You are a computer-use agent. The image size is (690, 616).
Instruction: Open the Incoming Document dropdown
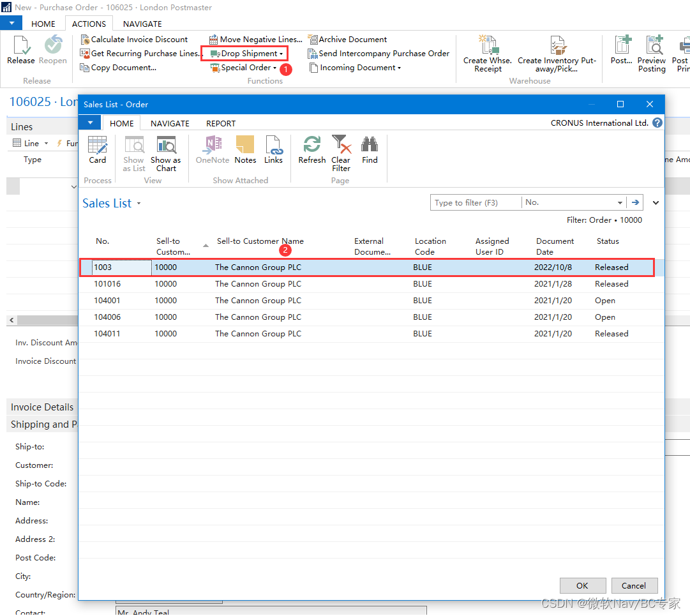point(356,67)
